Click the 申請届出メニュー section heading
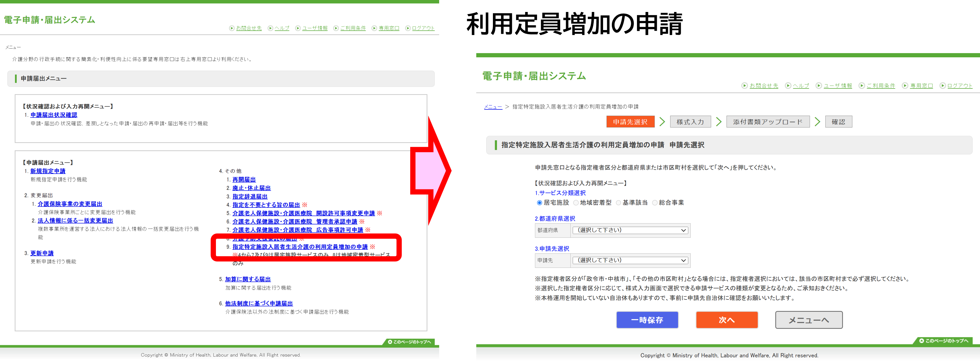Image resolution: width=980 pixels, height=361 pixels. (44, 79)
